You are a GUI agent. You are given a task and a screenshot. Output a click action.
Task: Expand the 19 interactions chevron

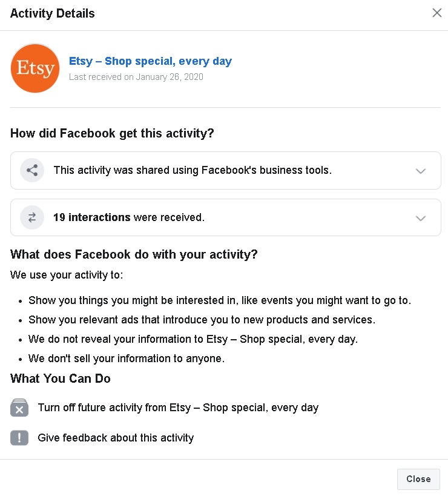[x=421, y=218]
